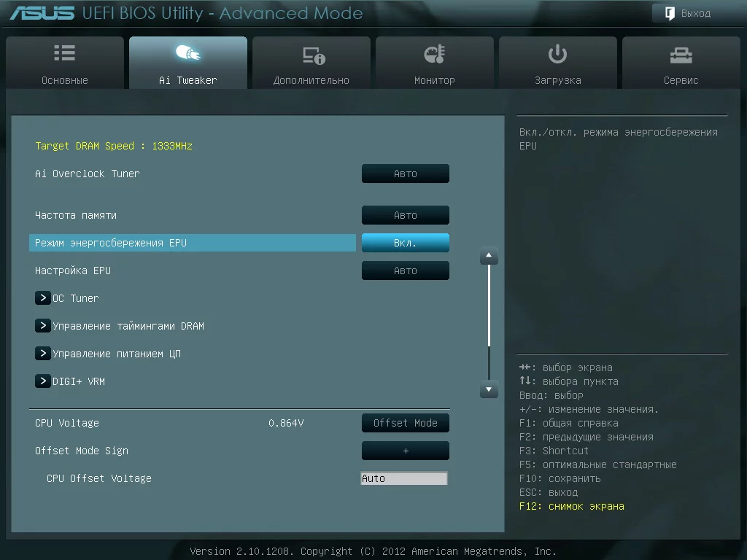Click the Сервис printer-like icon

click(x=681, y=55)
